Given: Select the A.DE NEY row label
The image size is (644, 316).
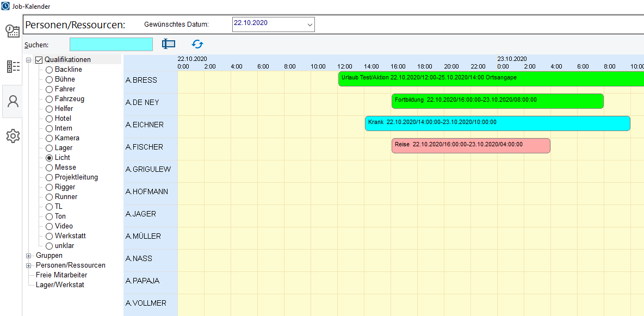Looking at the screenshot, I should [143, 102].
